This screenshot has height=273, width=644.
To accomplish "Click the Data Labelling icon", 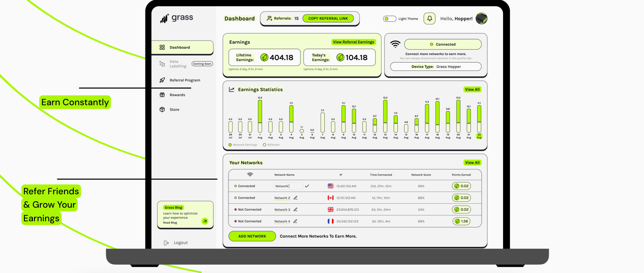I will [x=162, y=64].
